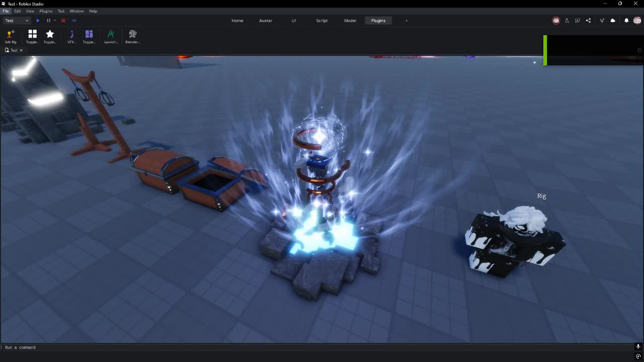644x362 pixels.
Task: Switch to the Model ribbon tab
Action: click(350, 21)
